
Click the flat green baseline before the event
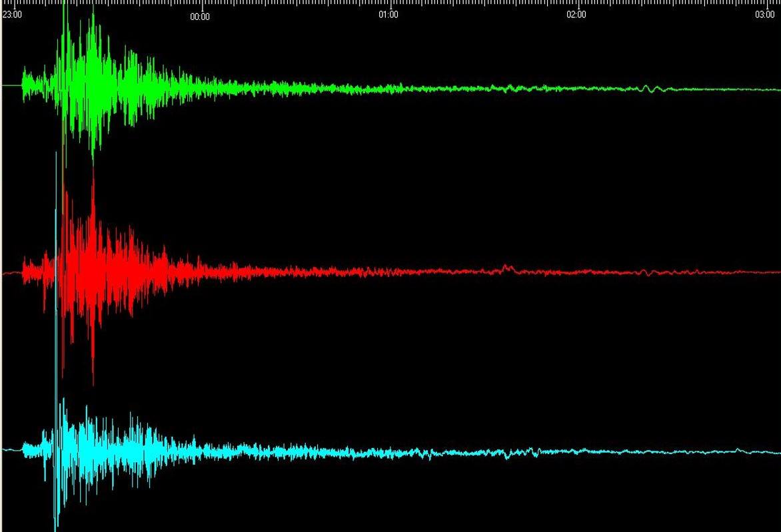pyautogui.click(x=11, y=85)
